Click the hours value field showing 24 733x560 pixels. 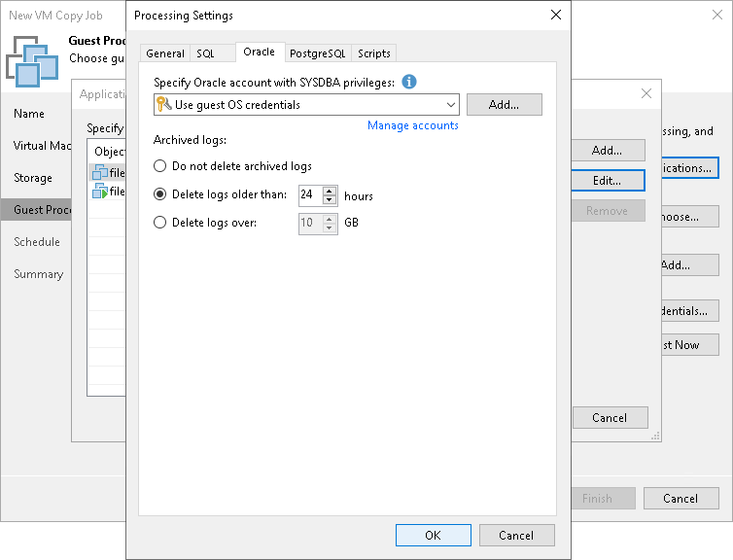tap(310, 194)
